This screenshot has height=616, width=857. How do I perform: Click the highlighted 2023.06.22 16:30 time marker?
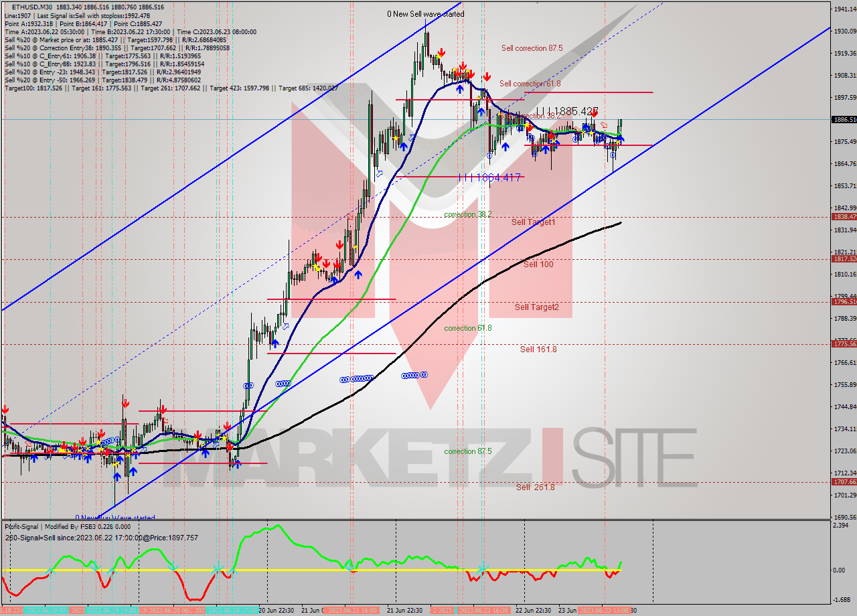point(485,611)
